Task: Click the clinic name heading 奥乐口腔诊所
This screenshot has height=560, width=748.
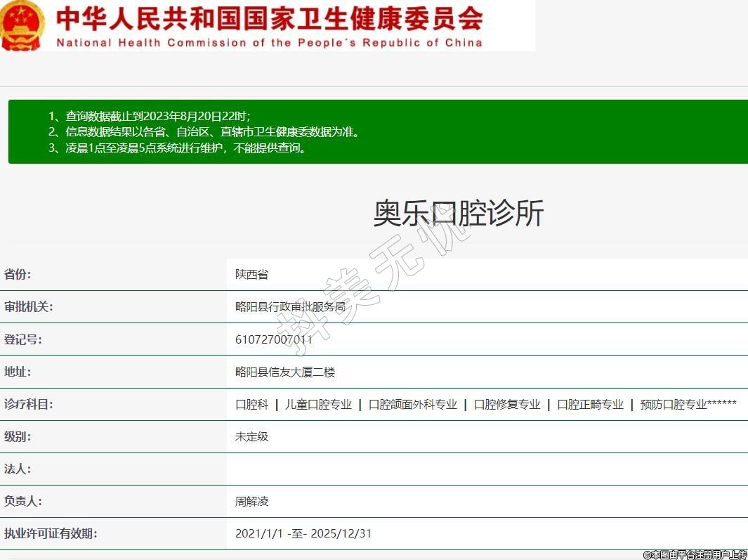Action: pos(458,214)
